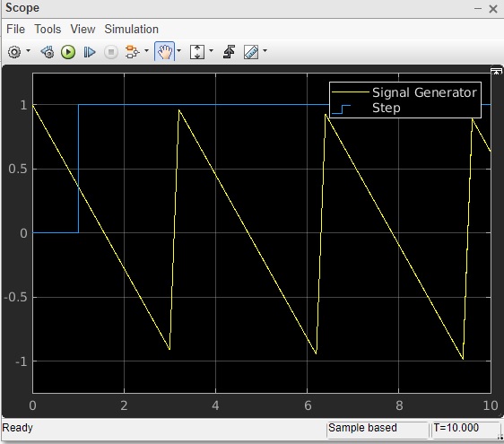Click the Step Back eye icon
Screen dimensions: 504x444
[48, 52]
